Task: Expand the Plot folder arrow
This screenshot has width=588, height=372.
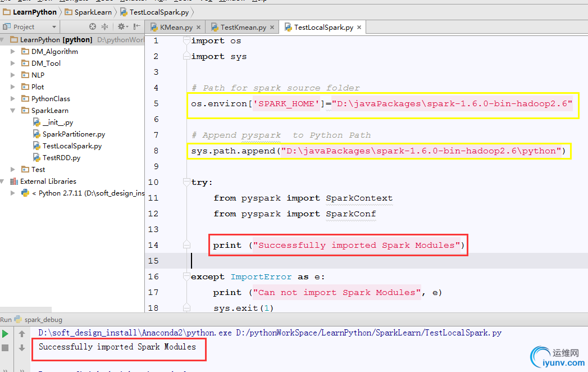Action: point(13,87)
